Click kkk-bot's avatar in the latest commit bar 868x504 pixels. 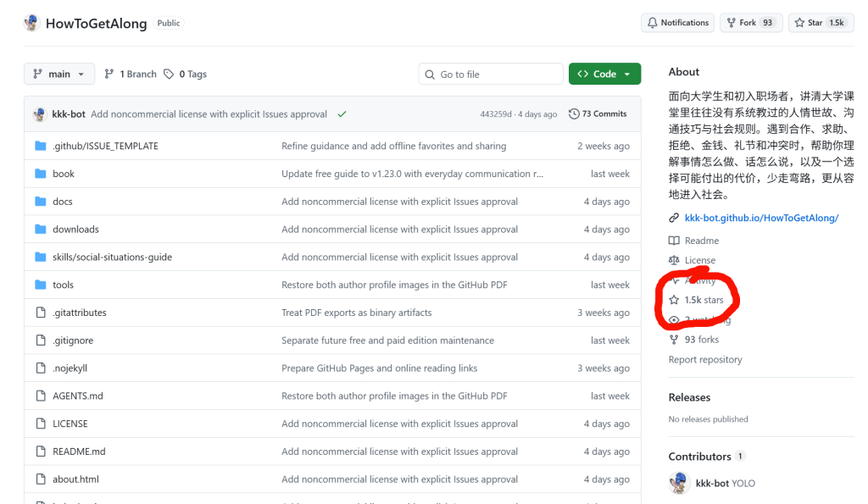39,114
